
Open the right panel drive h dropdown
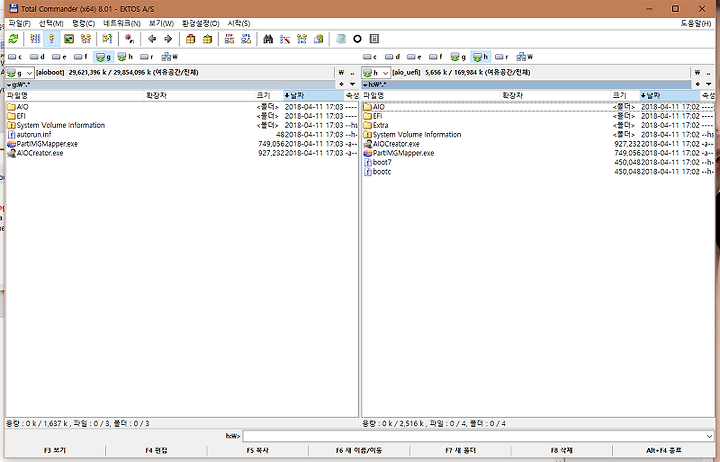point(376,73)
